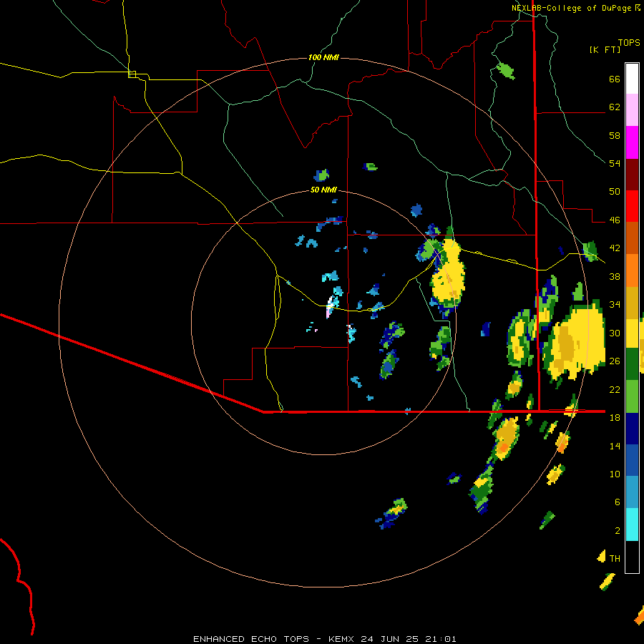The image size is (644, 644).
Task: Click the legend value 18
Action: click(615, 418)
